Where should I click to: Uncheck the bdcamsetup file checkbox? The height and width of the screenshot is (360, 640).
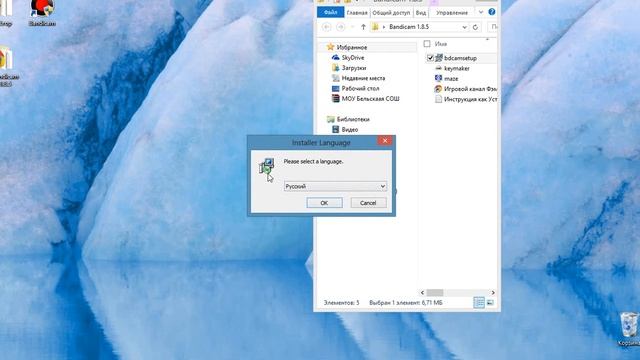click(430, 58)
